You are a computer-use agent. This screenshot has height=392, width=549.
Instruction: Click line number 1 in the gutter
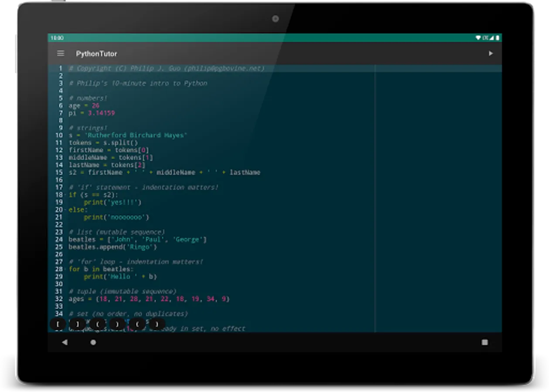[x=61, y=68]
